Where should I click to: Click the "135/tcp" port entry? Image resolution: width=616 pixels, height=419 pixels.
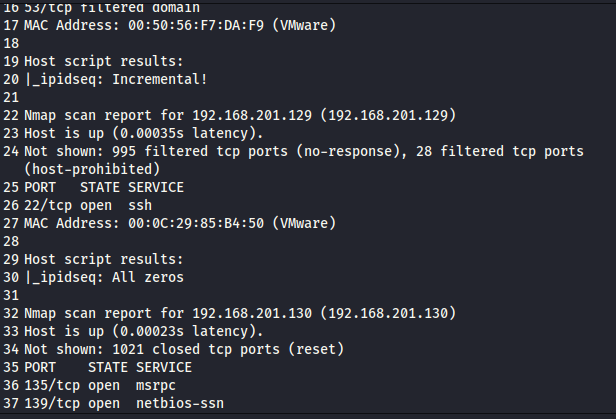point(52,383)
